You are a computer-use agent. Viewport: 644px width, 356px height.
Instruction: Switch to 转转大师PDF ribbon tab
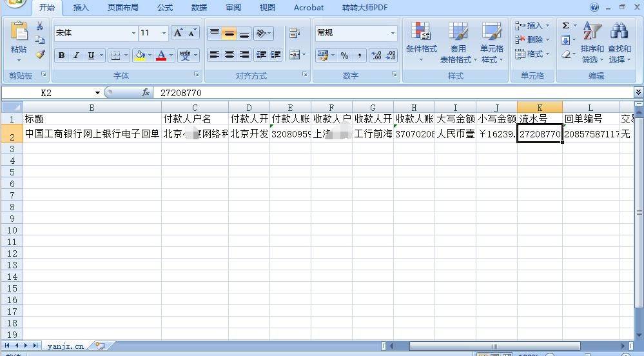(365, 7)
